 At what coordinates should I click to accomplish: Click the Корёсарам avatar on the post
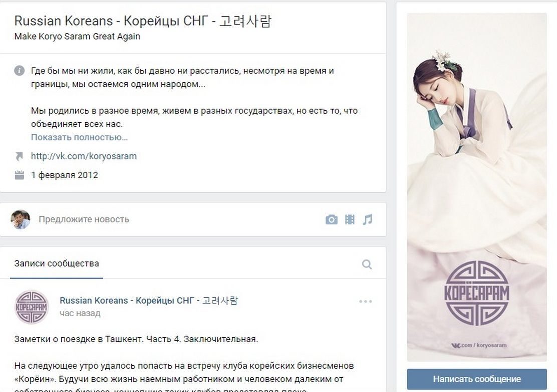pyautogui.click(x=31, y=307)
